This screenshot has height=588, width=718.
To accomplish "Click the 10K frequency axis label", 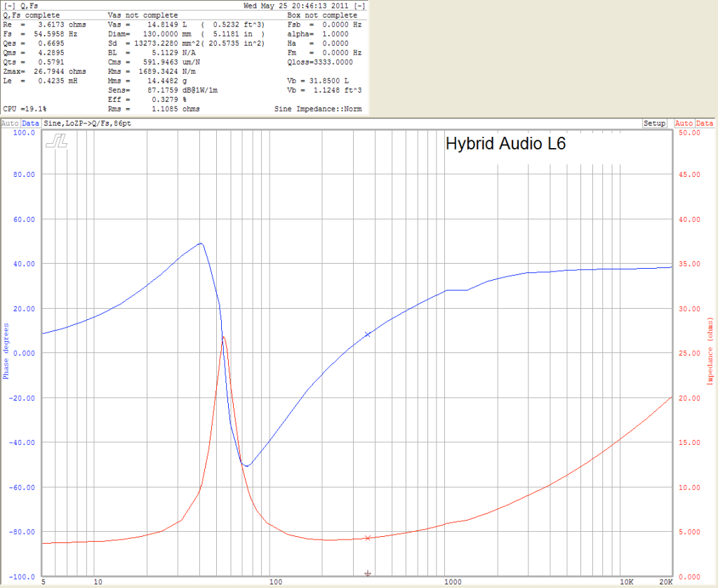I will [627, 582].
